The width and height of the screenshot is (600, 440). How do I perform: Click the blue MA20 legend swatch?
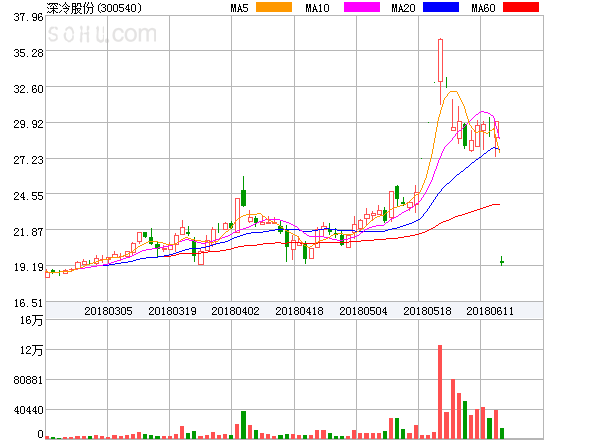coord(441,7)
